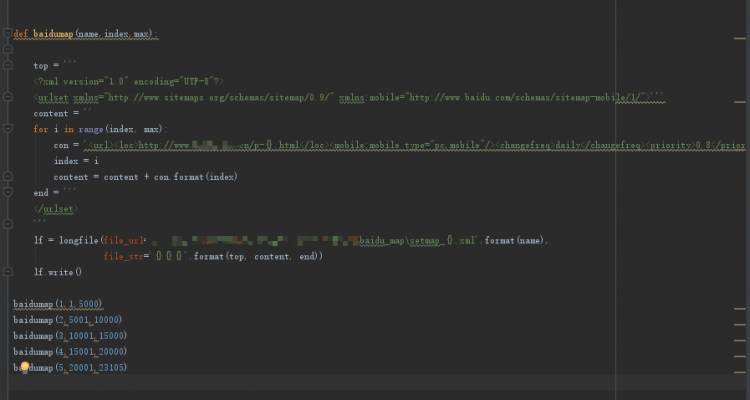Click the yellow lightbulb quick-fix icon

(x=26, y=368)
